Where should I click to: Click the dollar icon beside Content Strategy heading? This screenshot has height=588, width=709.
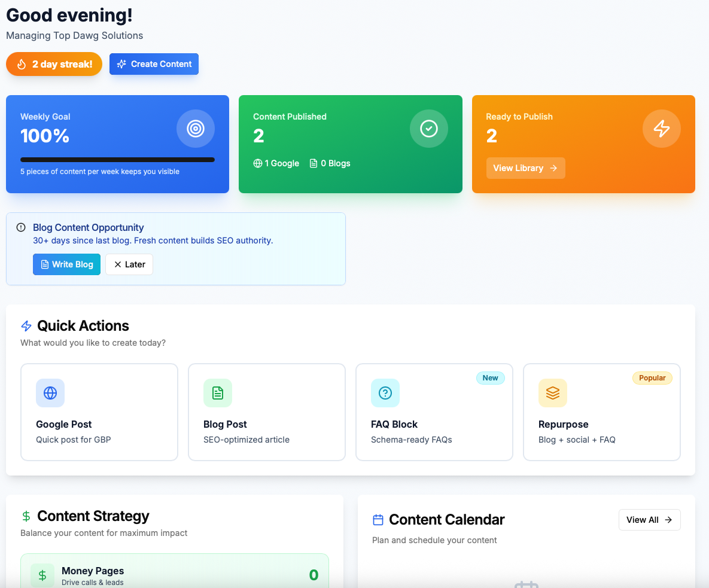(26, 516)
